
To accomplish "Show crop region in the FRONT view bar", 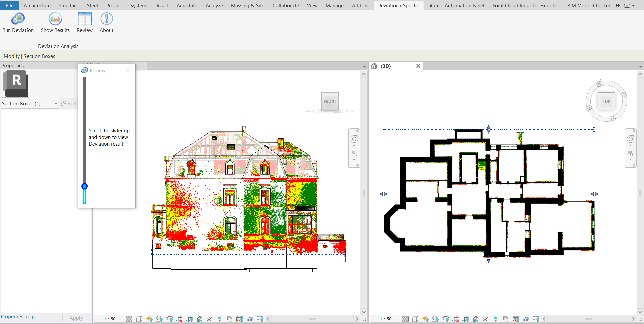I will click(190, 319).
